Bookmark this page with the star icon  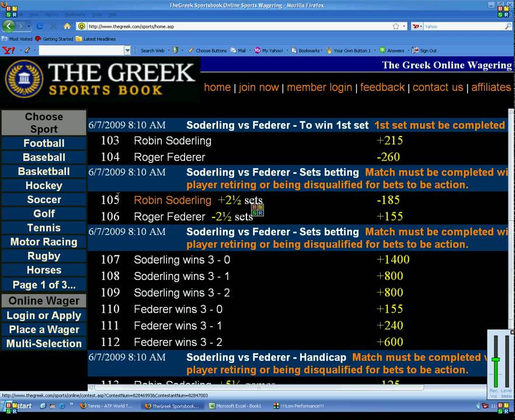tap(396, 26)
